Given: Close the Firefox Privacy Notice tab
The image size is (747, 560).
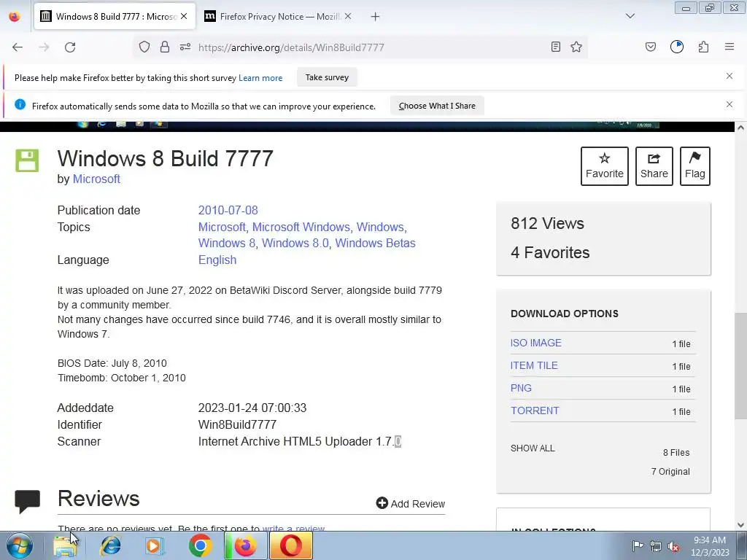Looking at the screenshot, I should 348,16.
